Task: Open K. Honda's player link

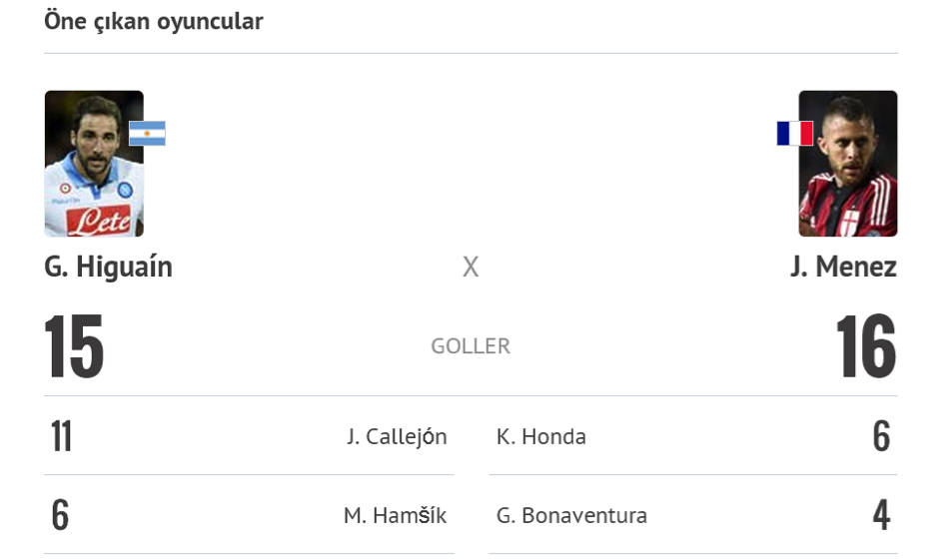Action: (x=541, y=436)
